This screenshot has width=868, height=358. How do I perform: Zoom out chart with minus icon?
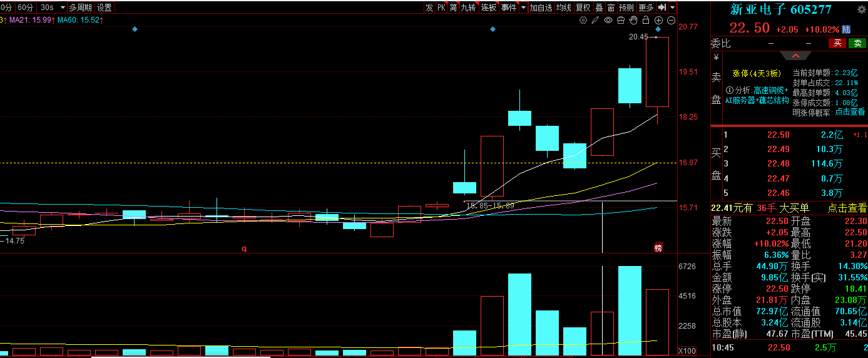[x=671, y=20]
